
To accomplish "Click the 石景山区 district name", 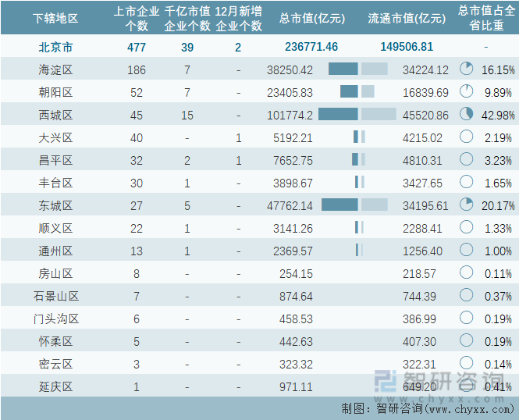I will click(55, 296).
